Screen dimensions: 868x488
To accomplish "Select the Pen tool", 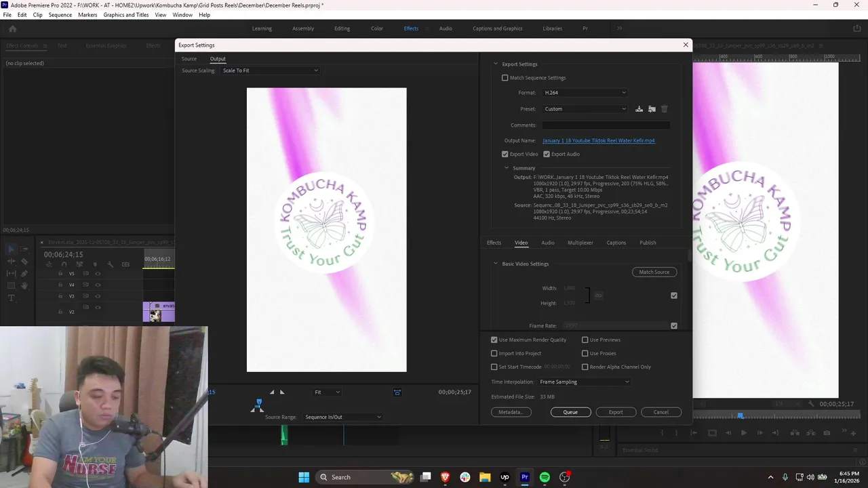I will click(x=24, y=274).
